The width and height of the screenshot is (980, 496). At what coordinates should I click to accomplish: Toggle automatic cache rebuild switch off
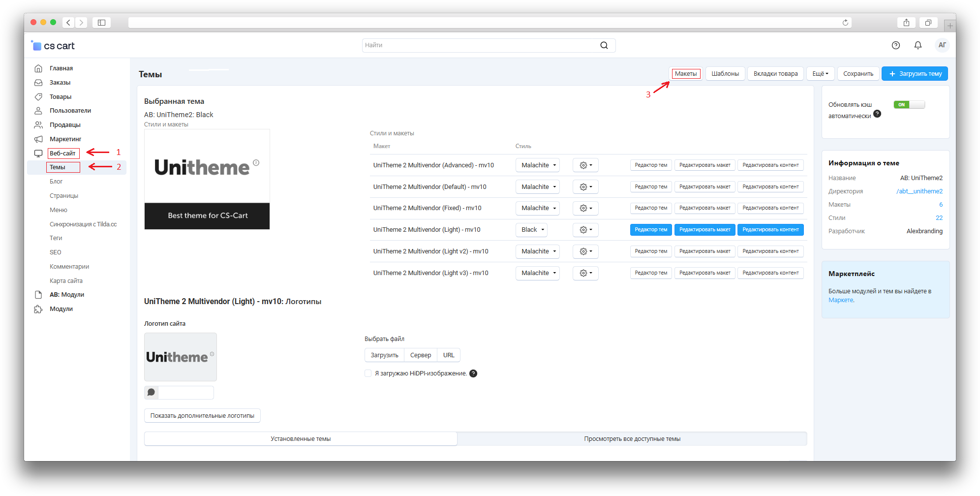(909, 105)
